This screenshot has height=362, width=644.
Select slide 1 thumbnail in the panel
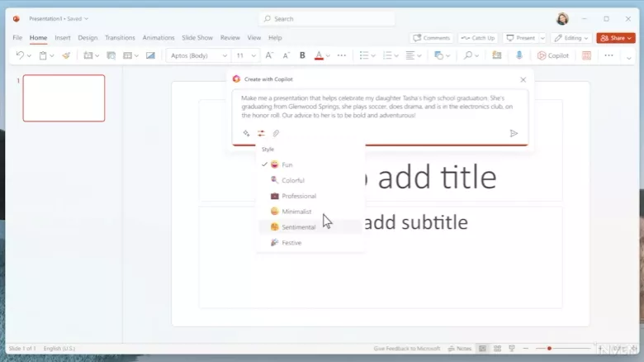(x=64, y=98)
